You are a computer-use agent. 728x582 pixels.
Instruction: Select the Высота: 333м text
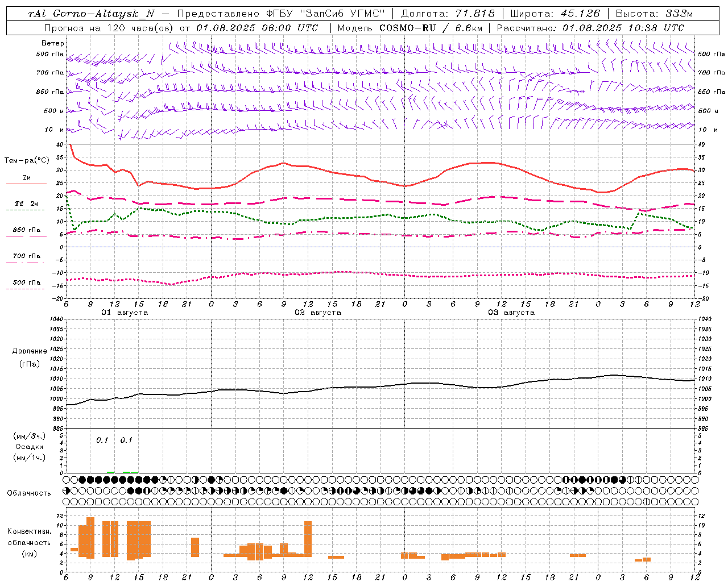[x=655, y=14]
